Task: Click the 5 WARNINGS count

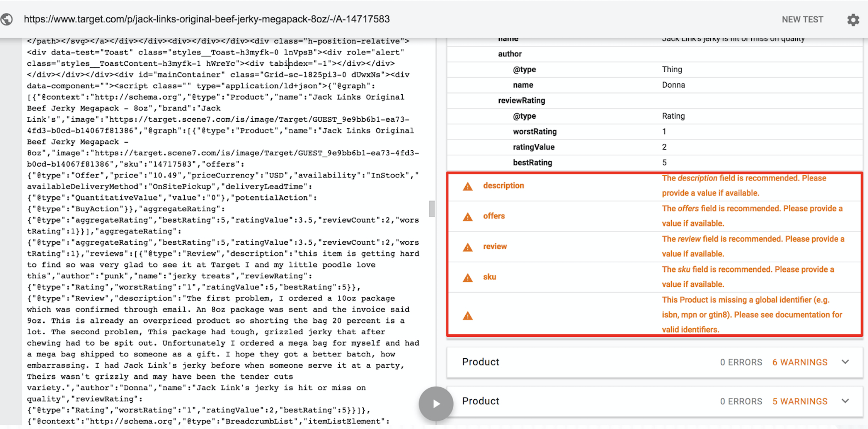Action: click(800, 402)
